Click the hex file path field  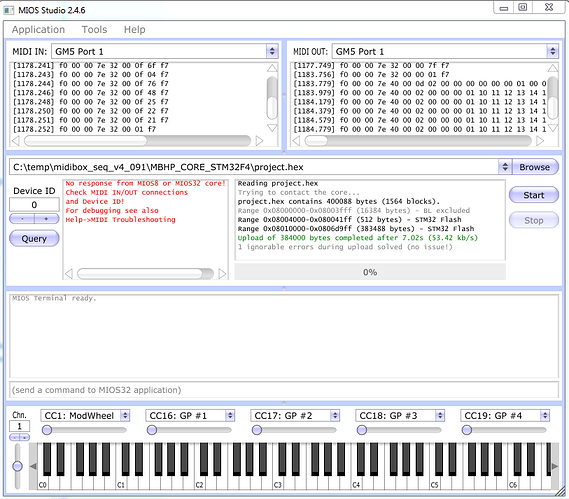click(254, 167)
